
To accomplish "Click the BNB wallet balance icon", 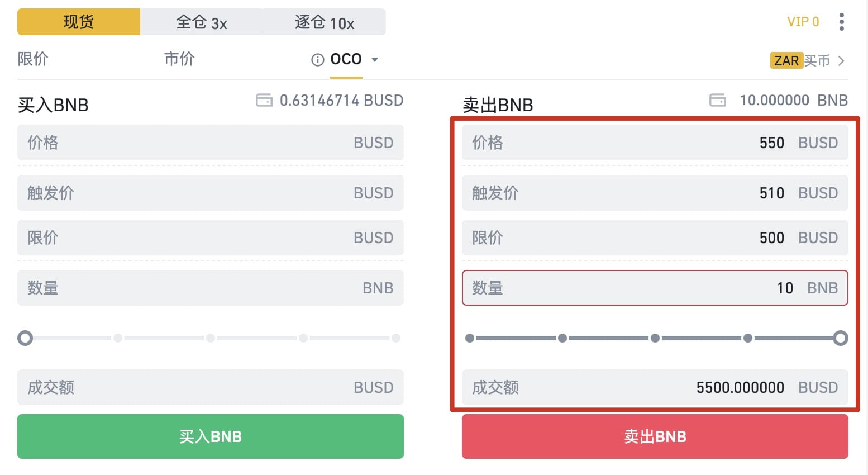I will click(x=717, y=100).
